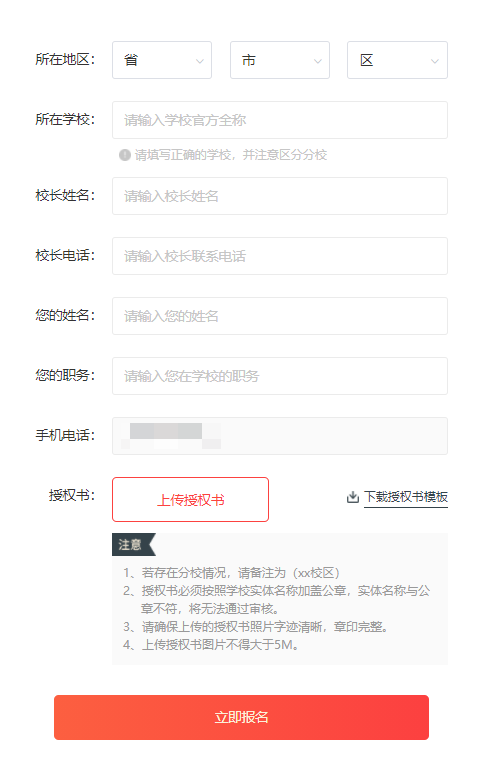Open the 省 province dropdown

point(162,60)
